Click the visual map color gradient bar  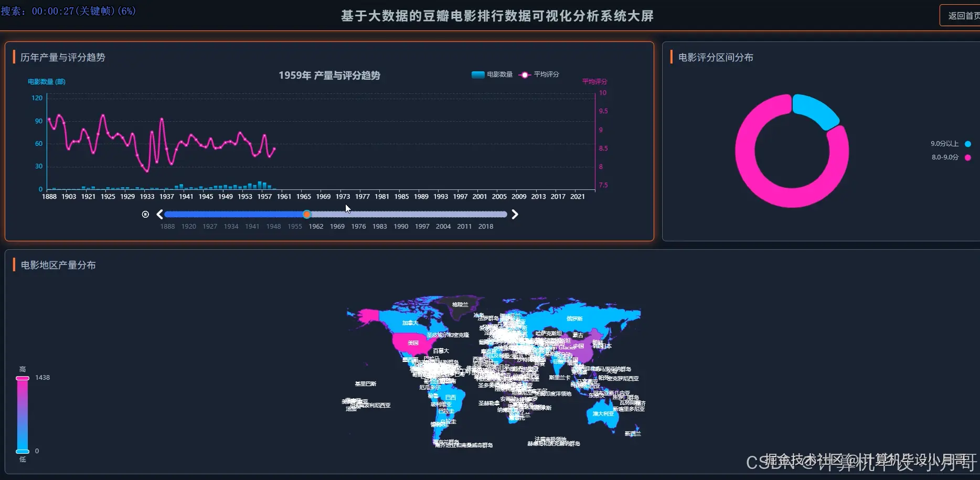[22, 414]
